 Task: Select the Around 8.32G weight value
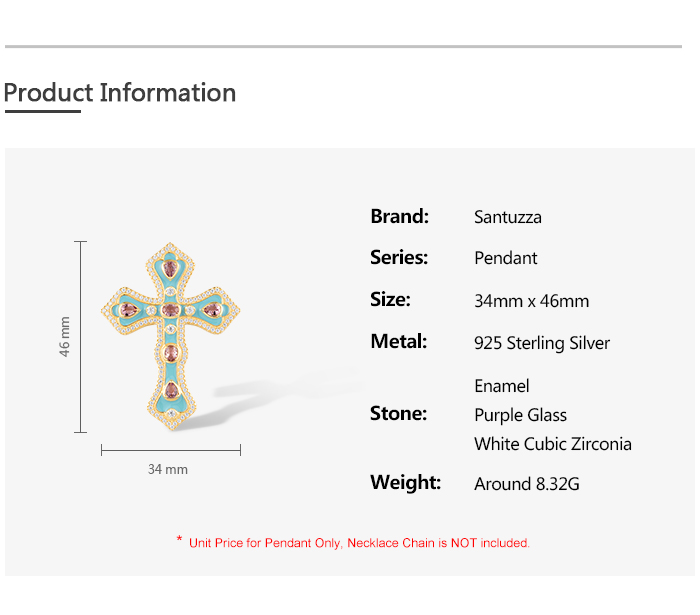point(527,484)
